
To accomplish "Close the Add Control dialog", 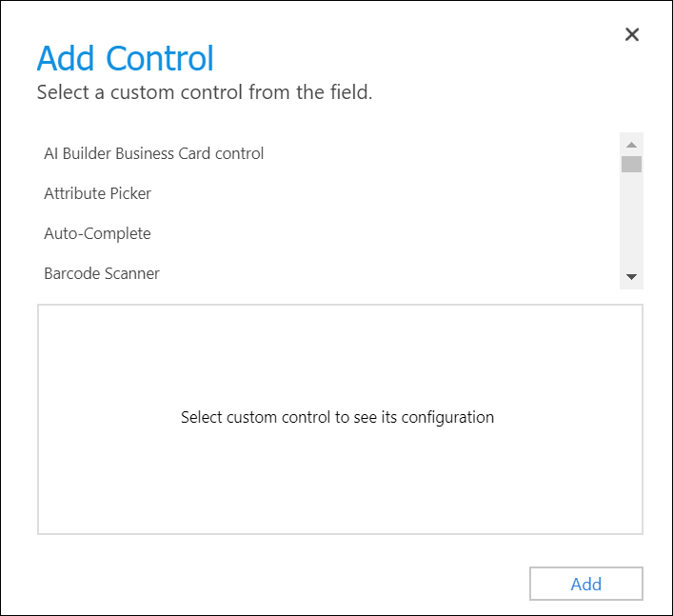I will [x=632, y=34].
